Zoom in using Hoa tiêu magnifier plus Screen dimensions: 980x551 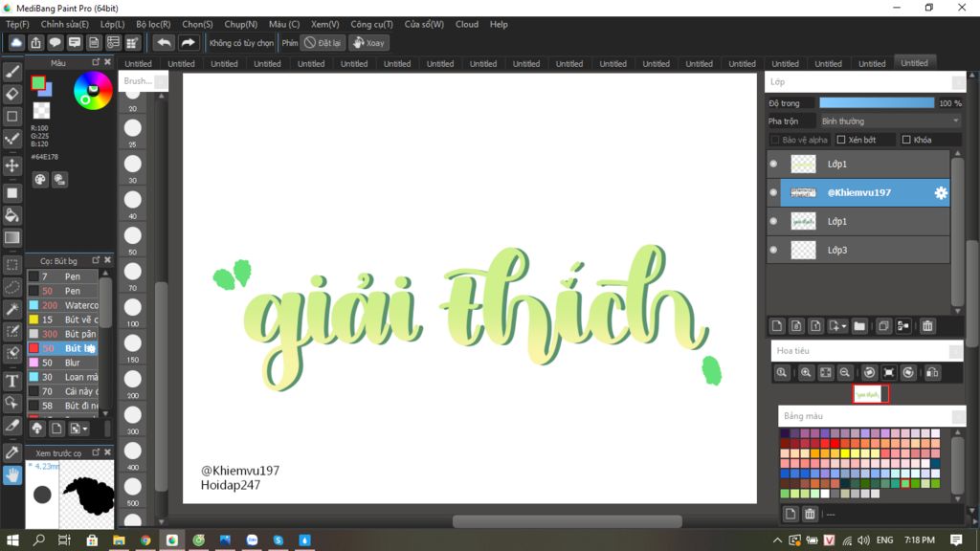coord(806,373)
